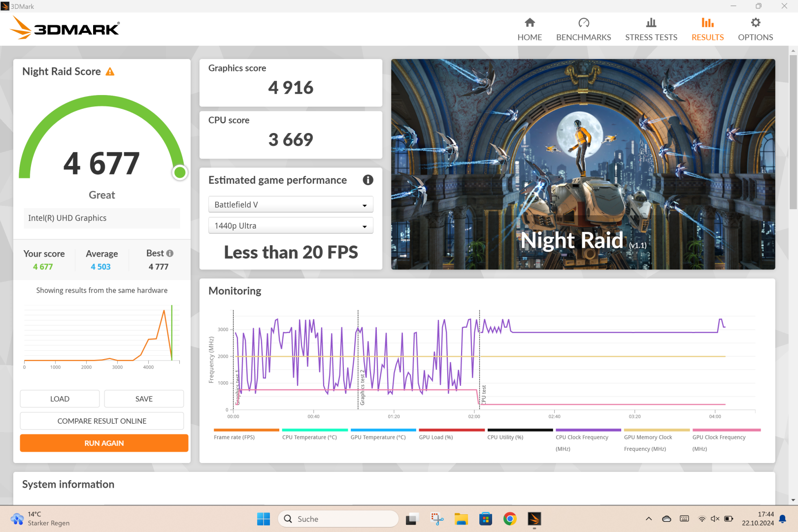Click the 3DMark taskbar icon

tap(534, 519)
